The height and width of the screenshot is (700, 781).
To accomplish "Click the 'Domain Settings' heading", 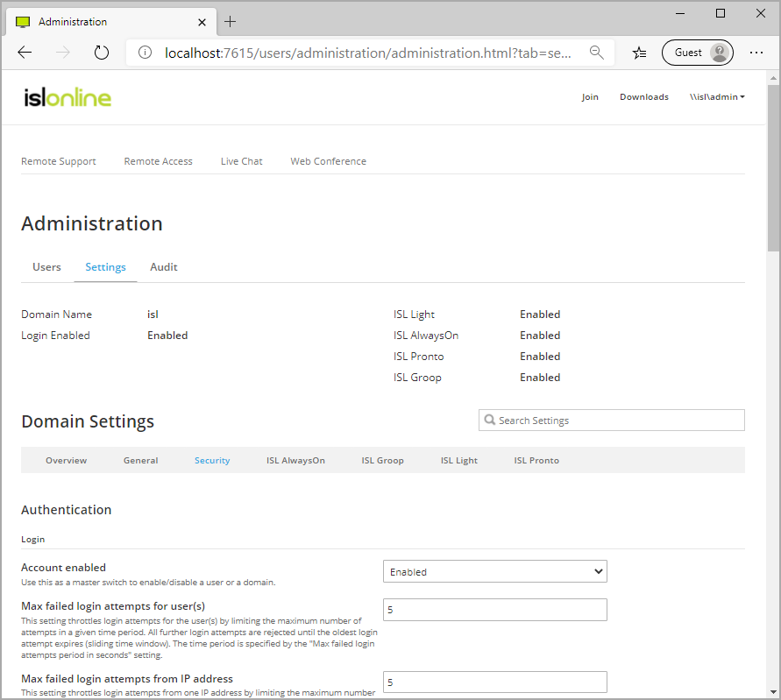I will 88,421.
